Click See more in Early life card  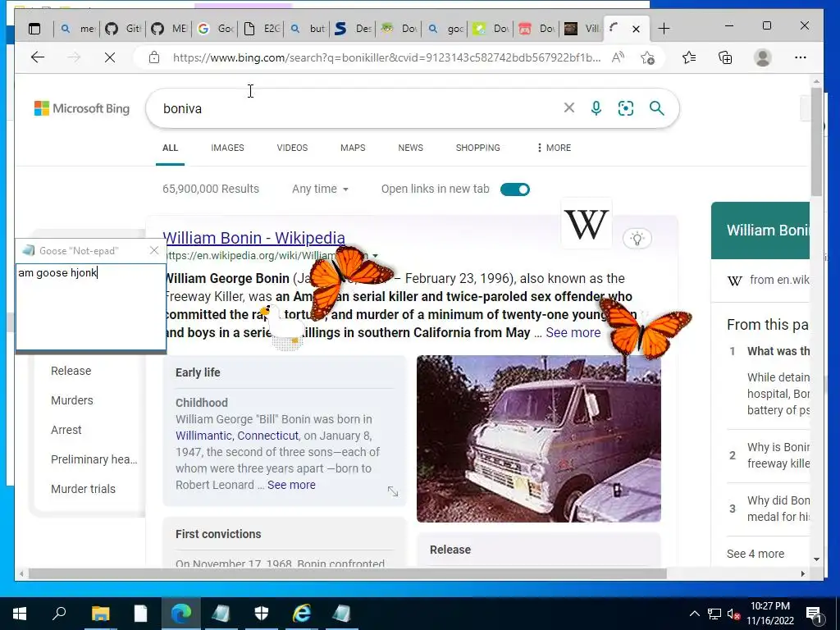click(291, 485)
